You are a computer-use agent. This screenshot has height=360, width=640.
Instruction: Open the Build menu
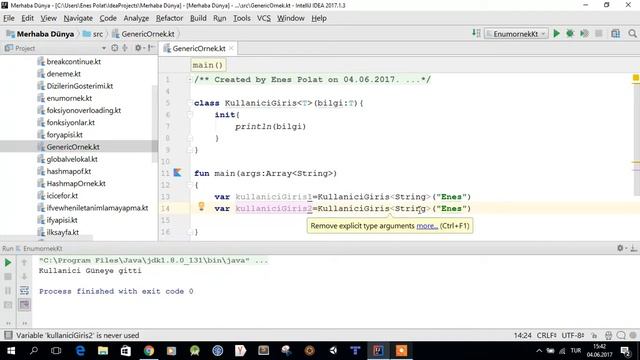coord(198,18)
